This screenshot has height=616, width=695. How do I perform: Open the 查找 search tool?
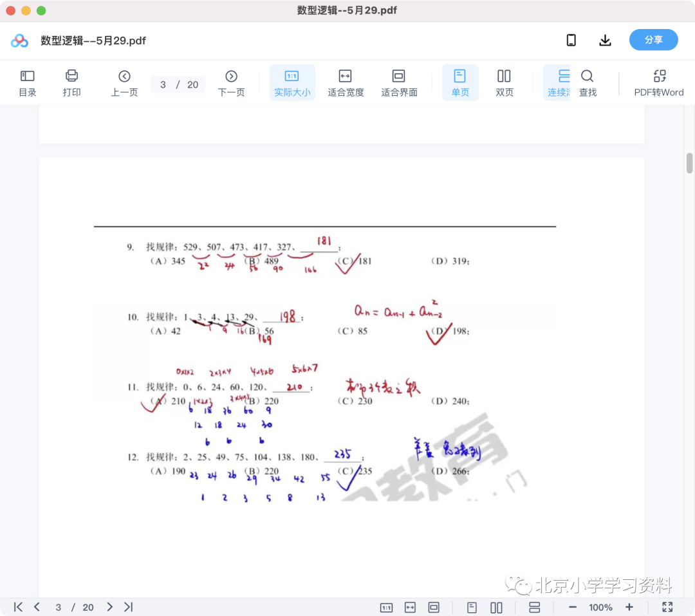point(588,83)
